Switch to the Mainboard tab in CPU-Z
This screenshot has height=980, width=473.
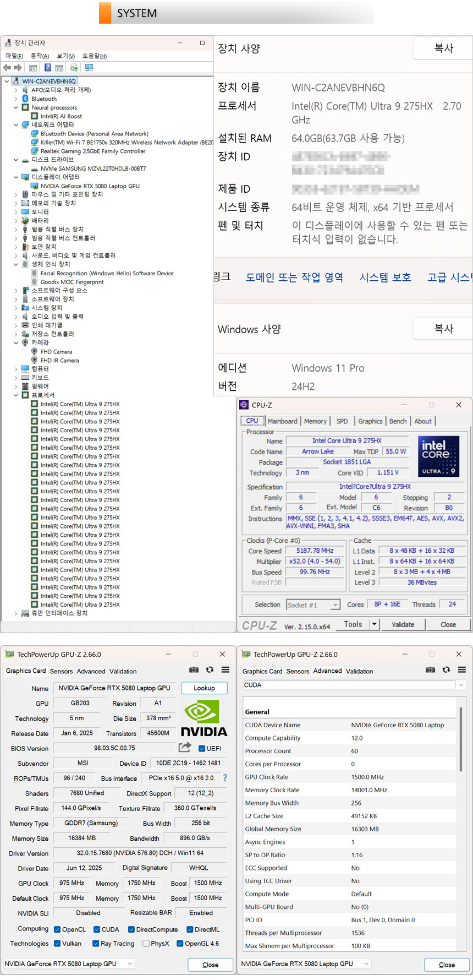pyautogui.click(x=282, y=421)
